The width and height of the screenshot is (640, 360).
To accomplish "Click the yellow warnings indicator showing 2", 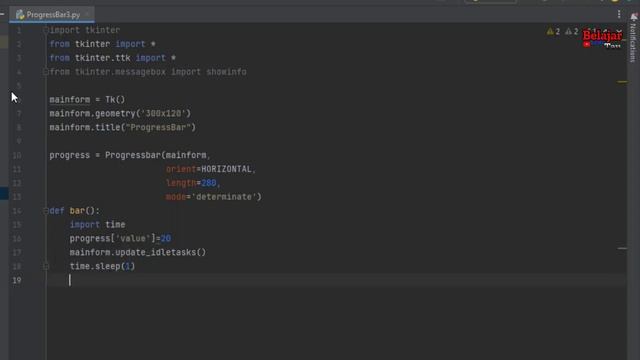I will (553, 31).
